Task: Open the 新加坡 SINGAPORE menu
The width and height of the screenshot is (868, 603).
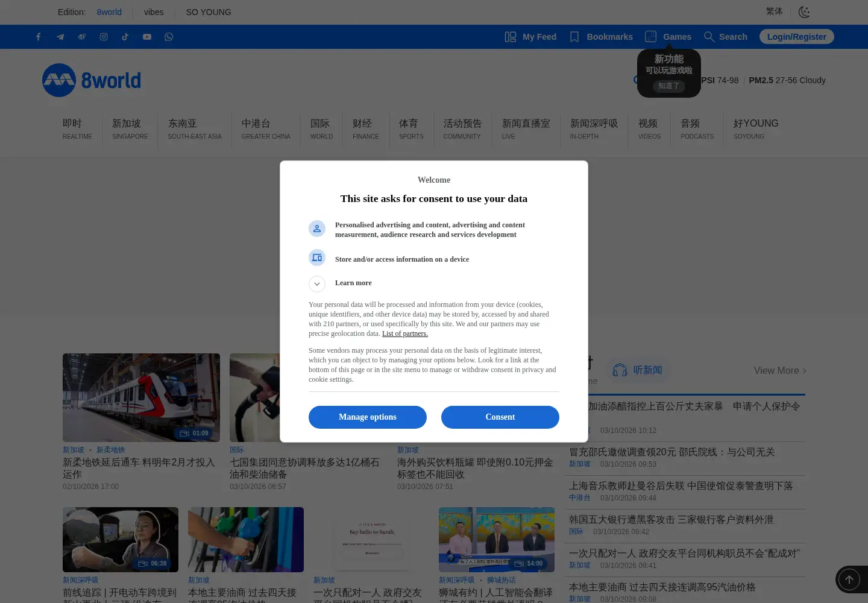Action: pos(130,129)
